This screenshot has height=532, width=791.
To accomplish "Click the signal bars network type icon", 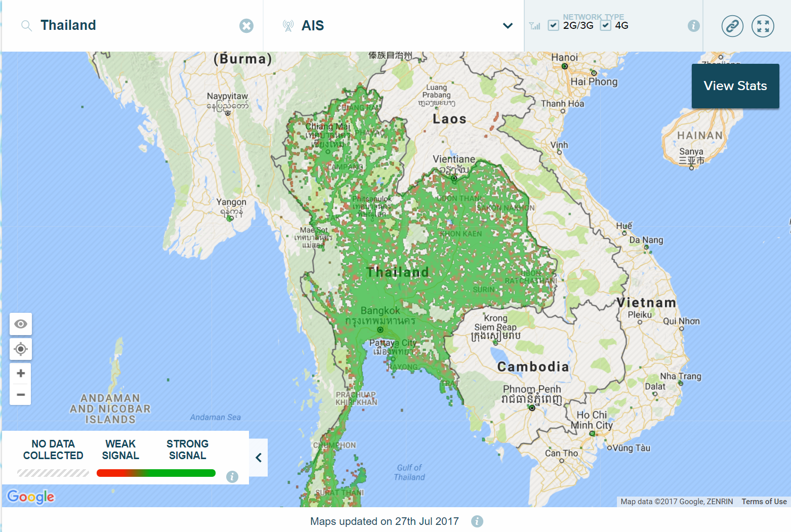I will pos(535,26).
